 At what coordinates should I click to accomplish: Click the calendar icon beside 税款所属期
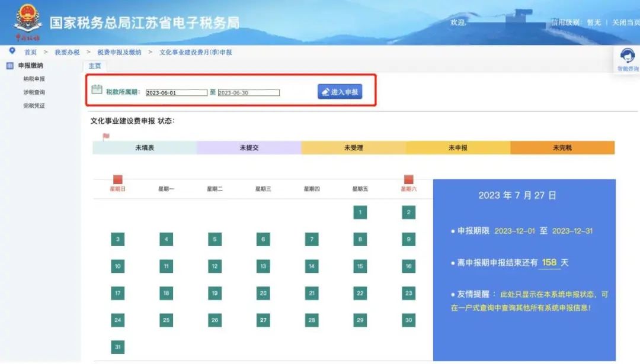[x=97, y=90]
